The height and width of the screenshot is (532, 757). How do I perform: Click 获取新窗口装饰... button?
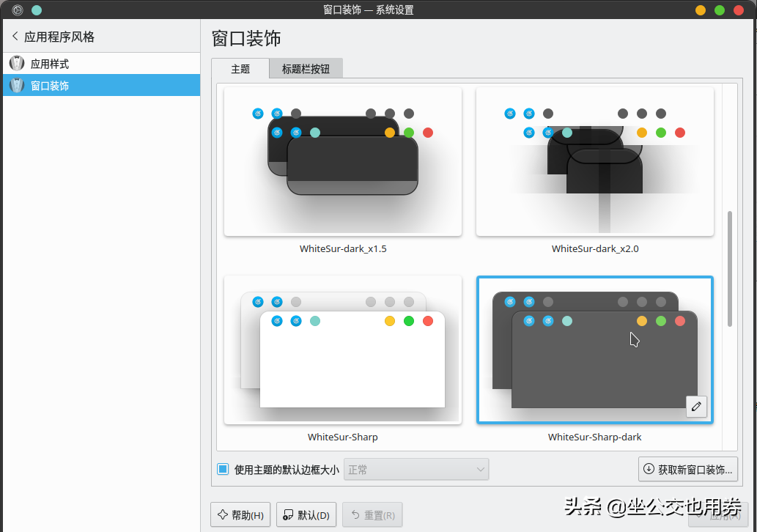coord(688,469)
